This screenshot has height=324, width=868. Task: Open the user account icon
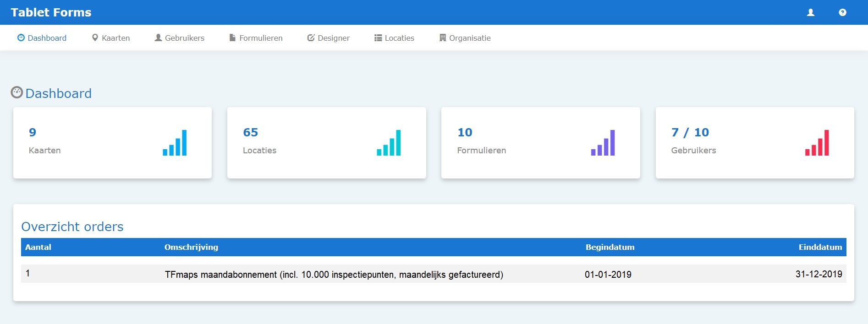tap(810, 12)
